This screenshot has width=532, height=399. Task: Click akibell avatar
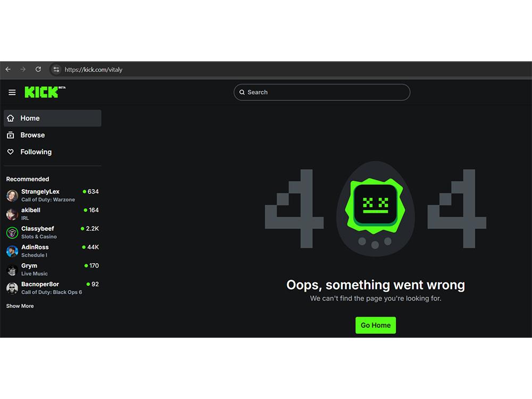pyautogui.click(x=12, y=214)
